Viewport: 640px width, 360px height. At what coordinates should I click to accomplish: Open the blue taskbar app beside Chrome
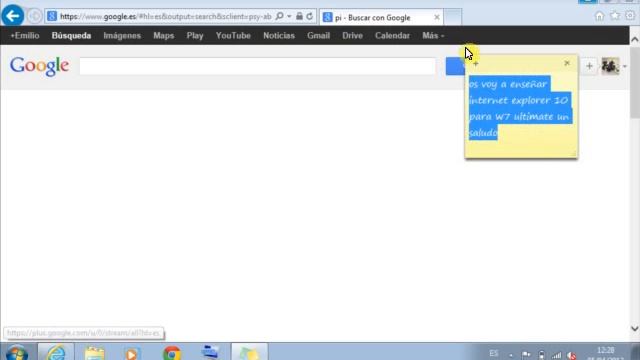210,352
